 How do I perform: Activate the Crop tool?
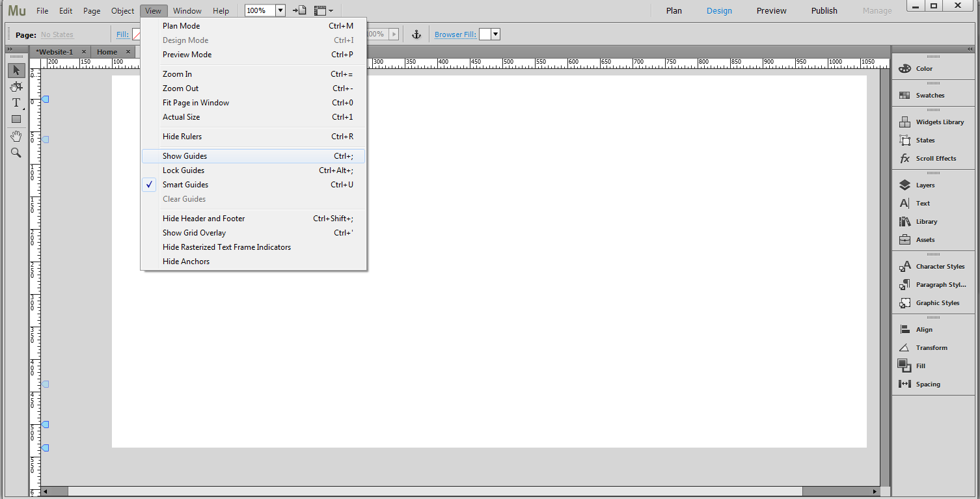coord(16,86)
